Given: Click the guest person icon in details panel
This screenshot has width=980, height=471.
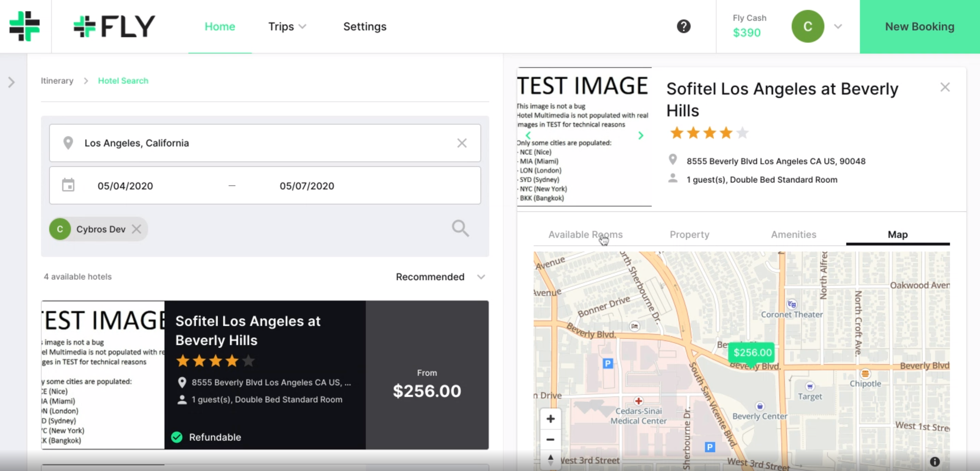Looking at the screenshot, I should 673,178.
